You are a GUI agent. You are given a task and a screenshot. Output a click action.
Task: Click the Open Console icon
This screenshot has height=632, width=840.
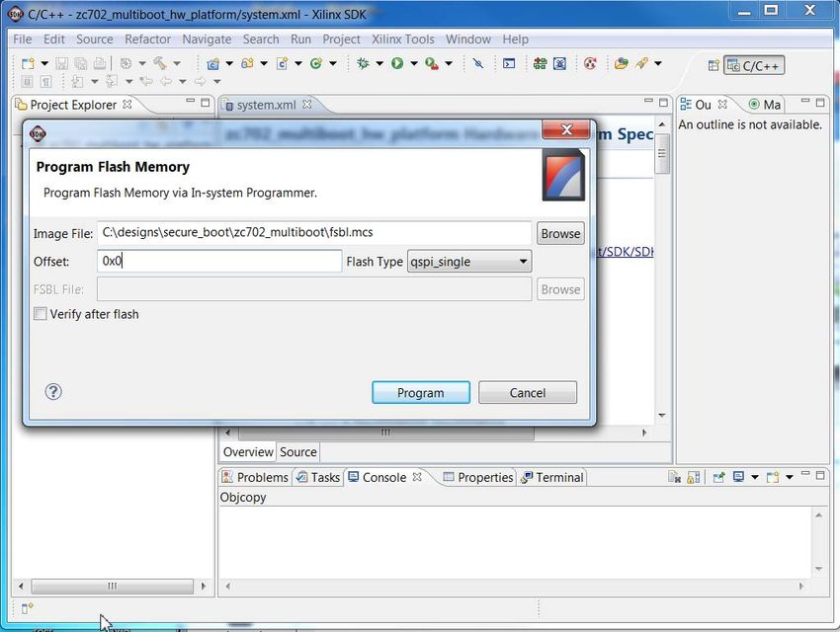tap(772, 477)
